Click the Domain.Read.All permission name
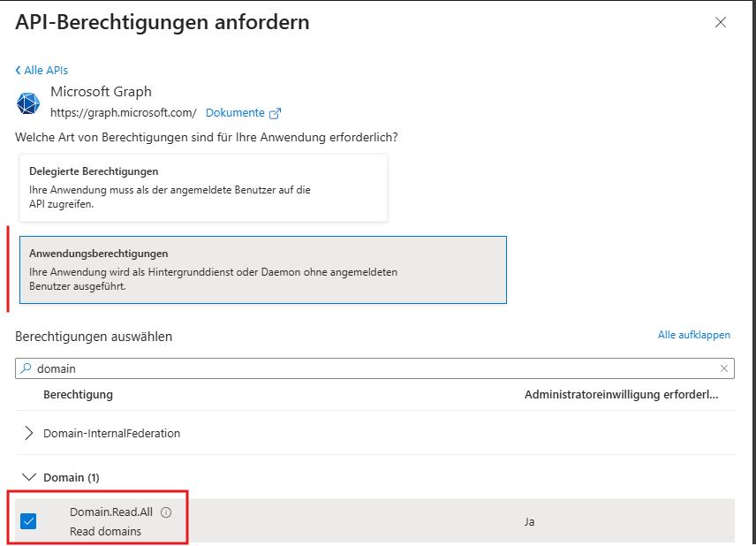Viewport: 756px width, 546px height. coord(111,512)
